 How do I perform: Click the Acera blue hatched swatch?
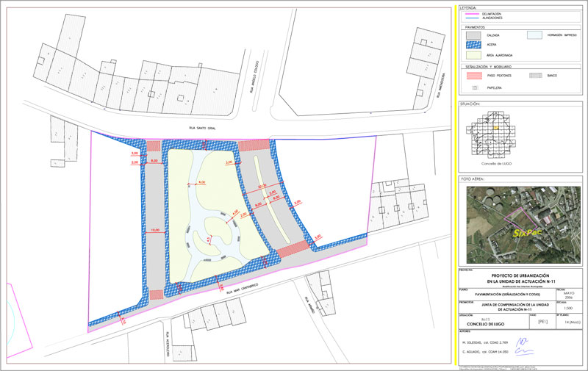coord(474,44)
